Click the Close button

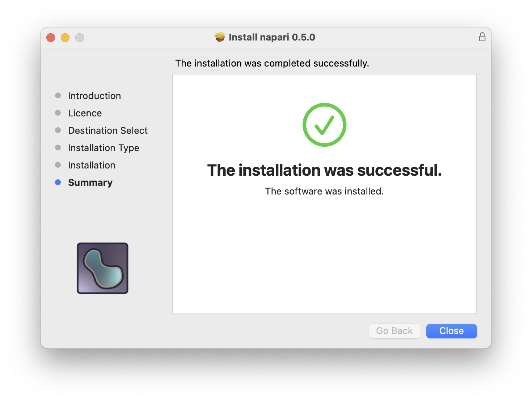[x=451, y=331]
